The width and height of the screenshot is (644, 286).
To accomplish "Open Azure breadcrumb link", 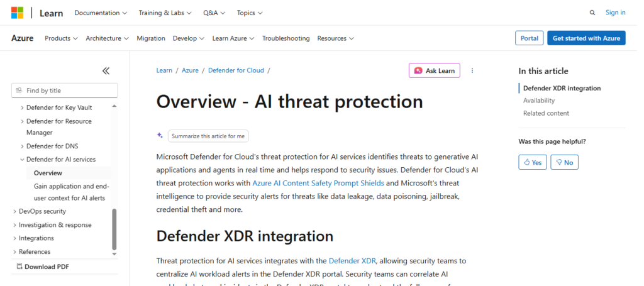I will (x=190, y=70).
